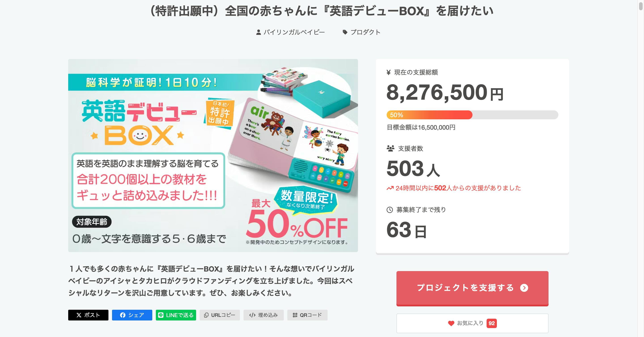The height and width of the screenshot is (337, 644).
Task: Open the バイリンガルベイビー owner link
Action: coord(294,32)
